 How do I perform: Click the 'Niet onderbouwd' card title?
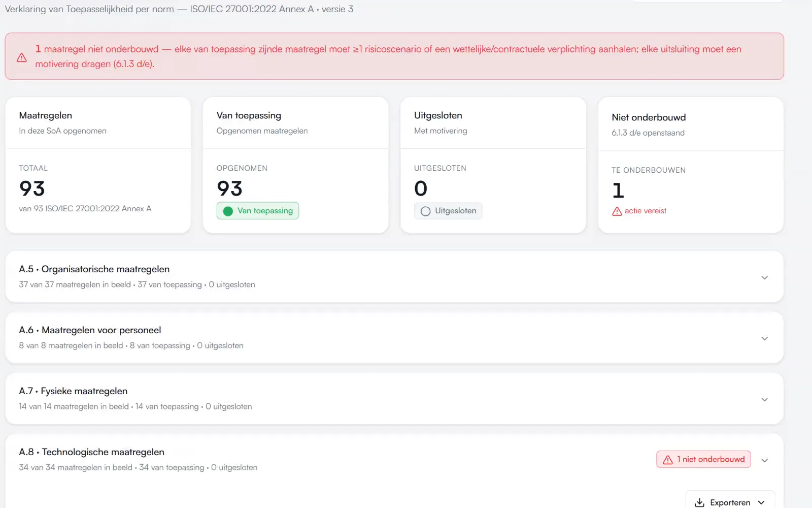[x=649, y=117]
